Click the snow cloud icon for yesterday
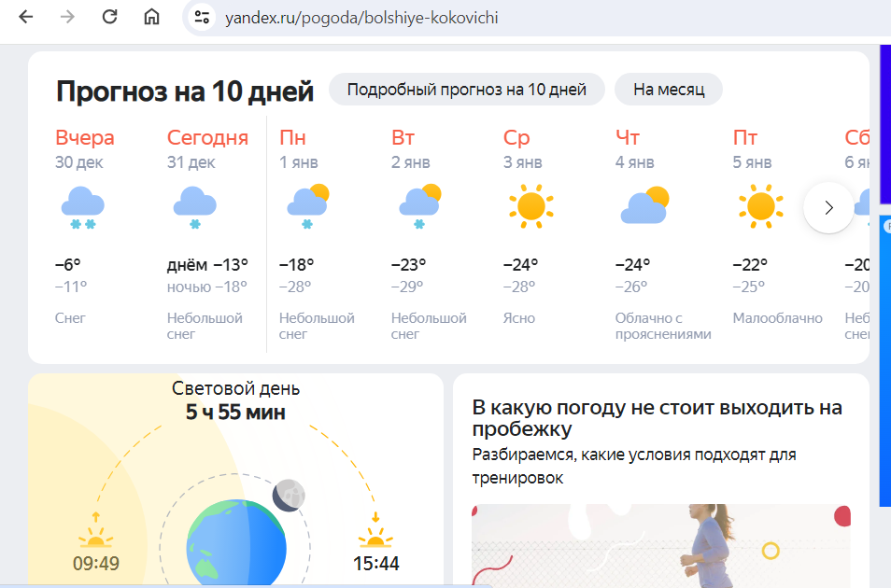Screen dimensions: 891x588 click(82, 207)
